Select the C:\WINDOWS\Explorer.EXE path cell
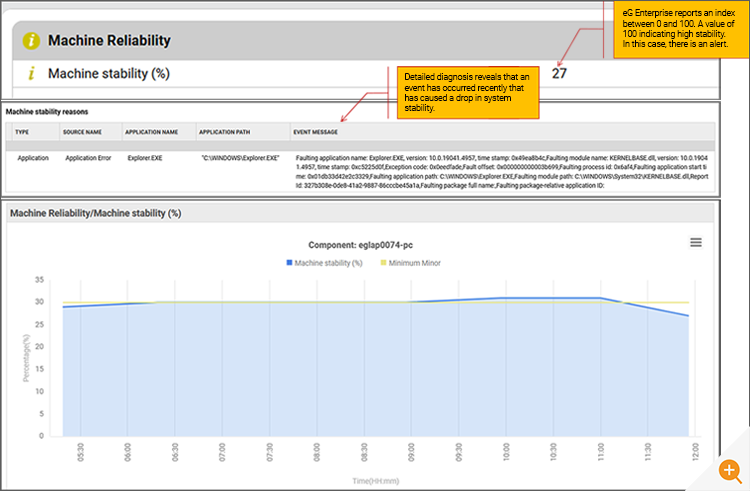This screenshot has width=750, height=491. tap(240, 158)
